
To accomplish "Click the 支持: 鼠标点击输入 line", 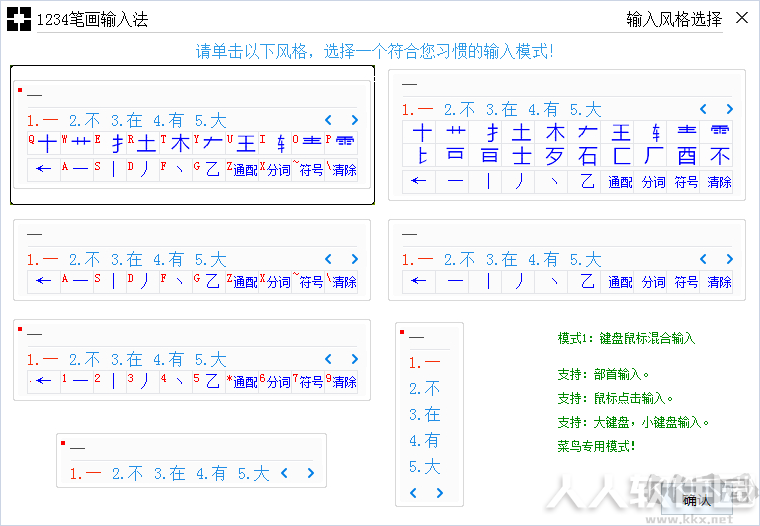I will pos(616,398).
